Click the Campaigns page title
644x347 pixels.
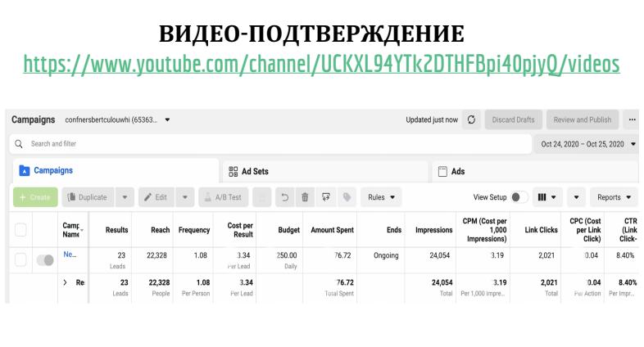coord(34,119)
